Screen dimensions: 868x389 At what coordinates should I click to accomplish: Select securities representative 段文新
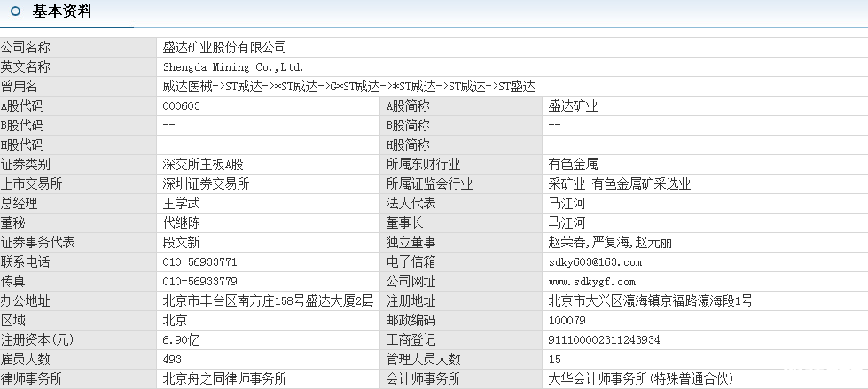pos(182,243)
